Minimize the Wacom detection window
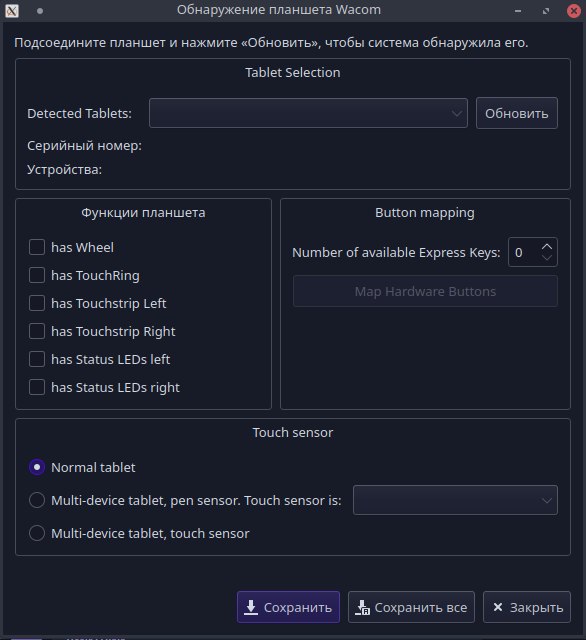Image resolution: width=586 pixels, height=640 pixels. pos(518,11)
